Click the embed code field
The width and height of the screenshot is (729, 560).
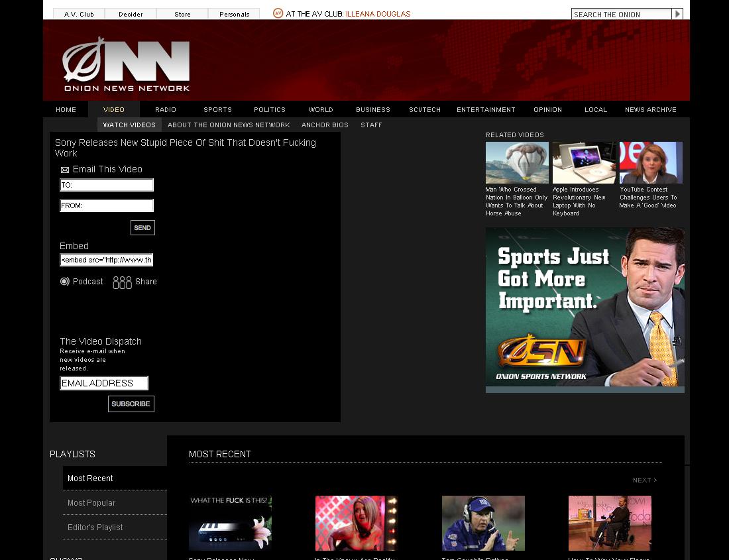point(107,260)
